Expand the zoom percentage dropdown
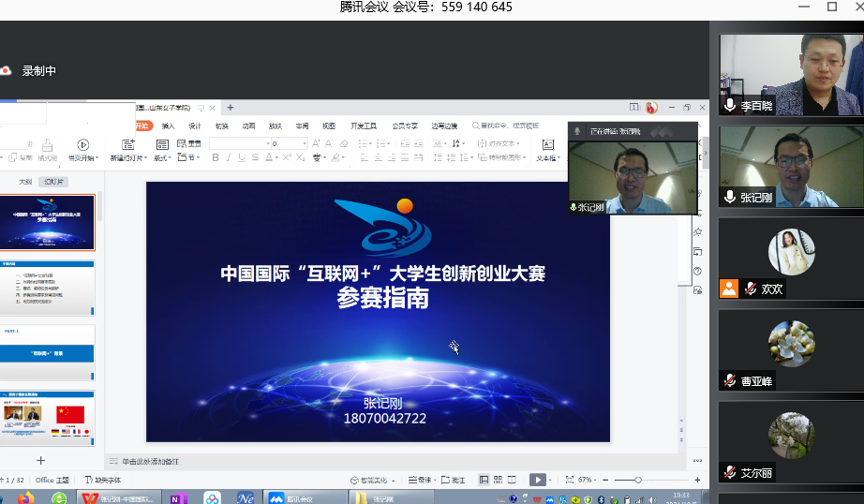 [597, 480]
